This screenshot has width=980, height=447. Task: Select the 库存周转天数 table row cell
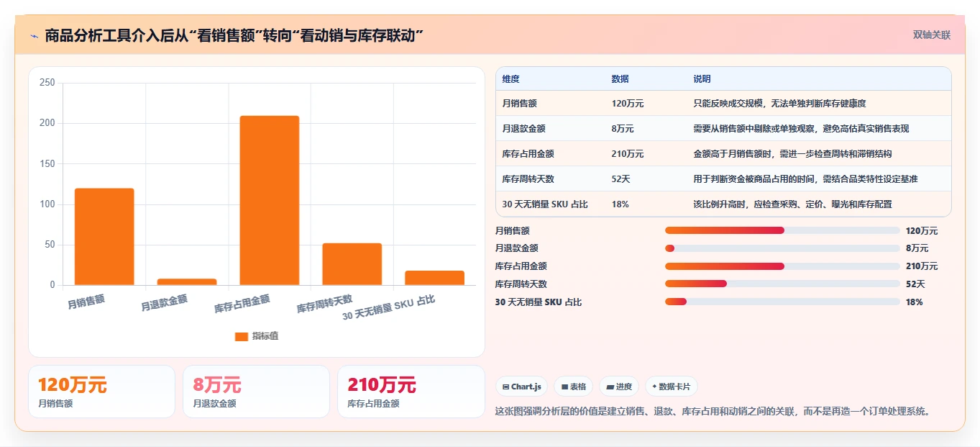pyautogui.click(x=528, y=179)
